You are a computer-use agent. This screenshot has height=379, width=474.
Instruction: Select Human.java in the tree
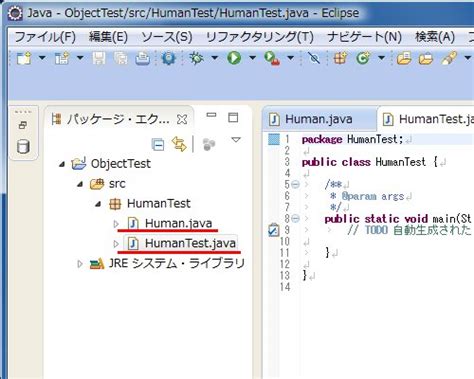pos(178,223)
